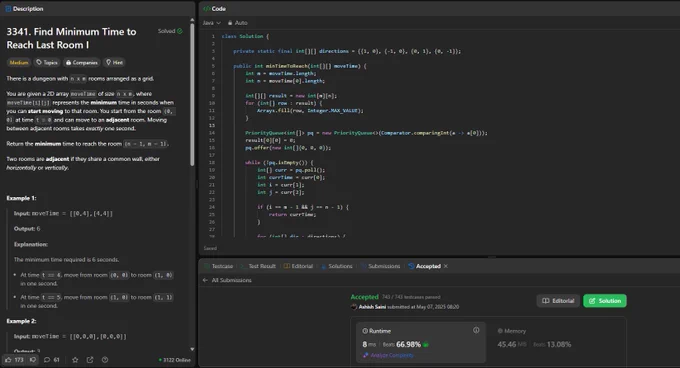Toggle the Auto lock setting

click(237, 23)
